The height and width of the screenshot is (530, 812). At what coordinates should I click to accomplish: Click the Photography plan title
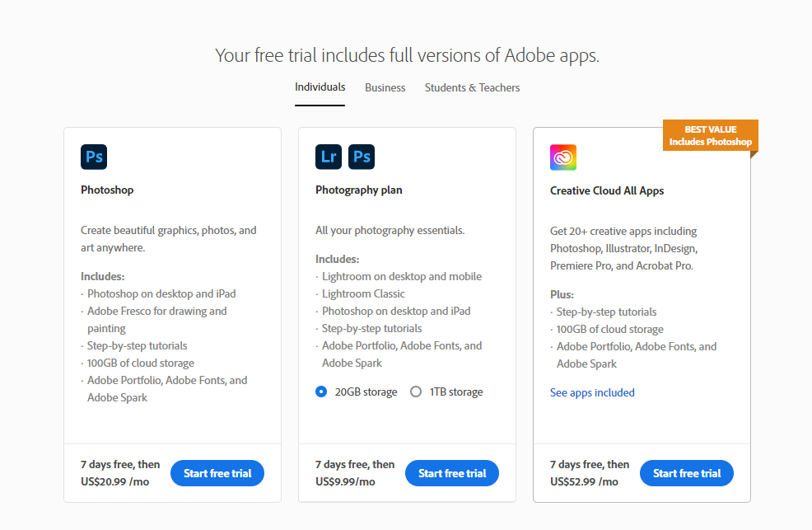point(359,190)
